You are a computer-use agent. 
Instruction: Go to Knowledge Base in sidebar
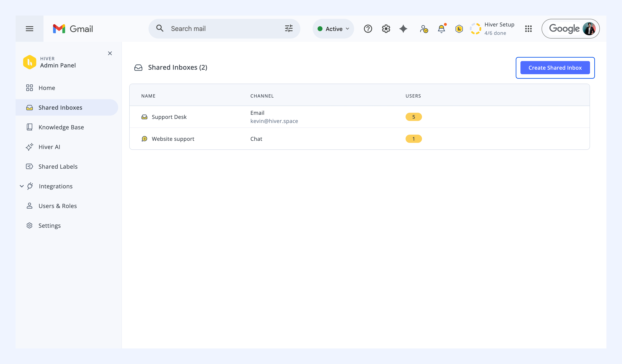(x=61, y=127)
